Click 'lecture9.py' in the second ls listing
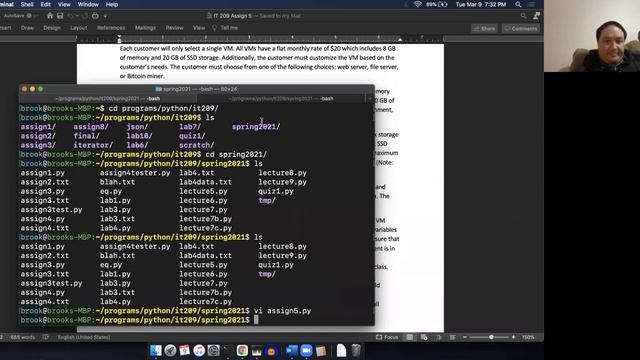 coord(282,256)
